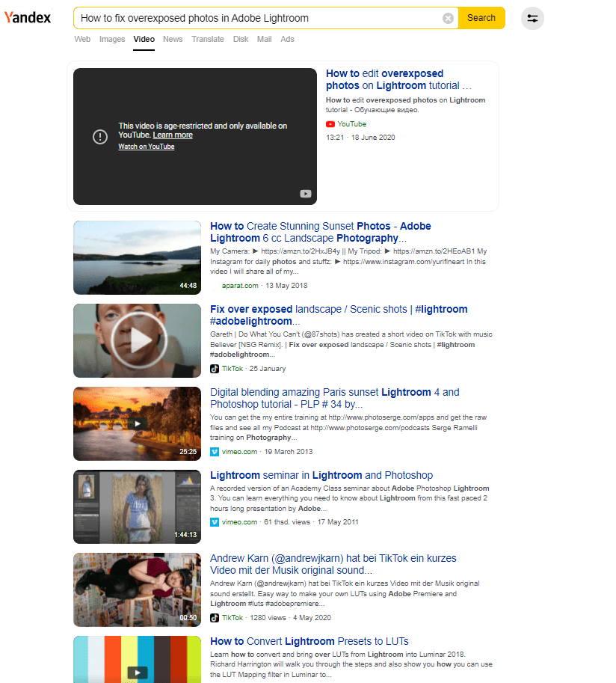Screen dimensions: 616x683
Task: Click the 'A recorded version of an Academy Class' snippet
Action: coord(350,498)
